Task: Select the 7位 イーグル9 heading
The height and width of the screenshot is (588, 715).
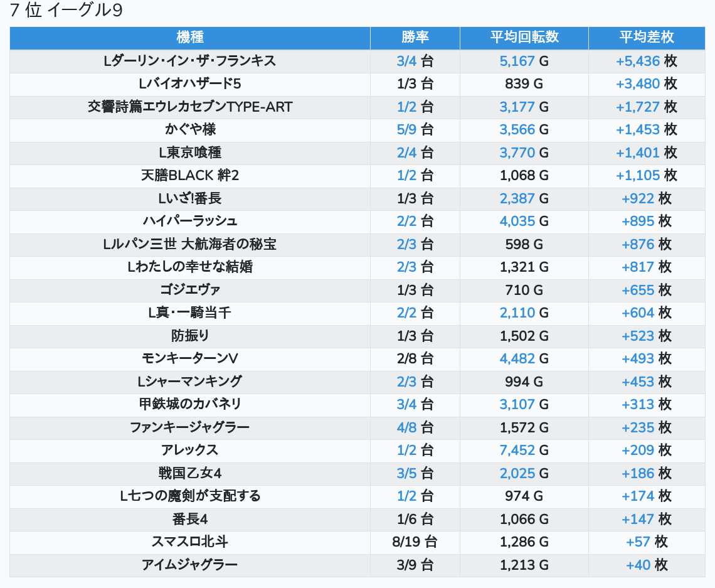Action: click(66, 10)
